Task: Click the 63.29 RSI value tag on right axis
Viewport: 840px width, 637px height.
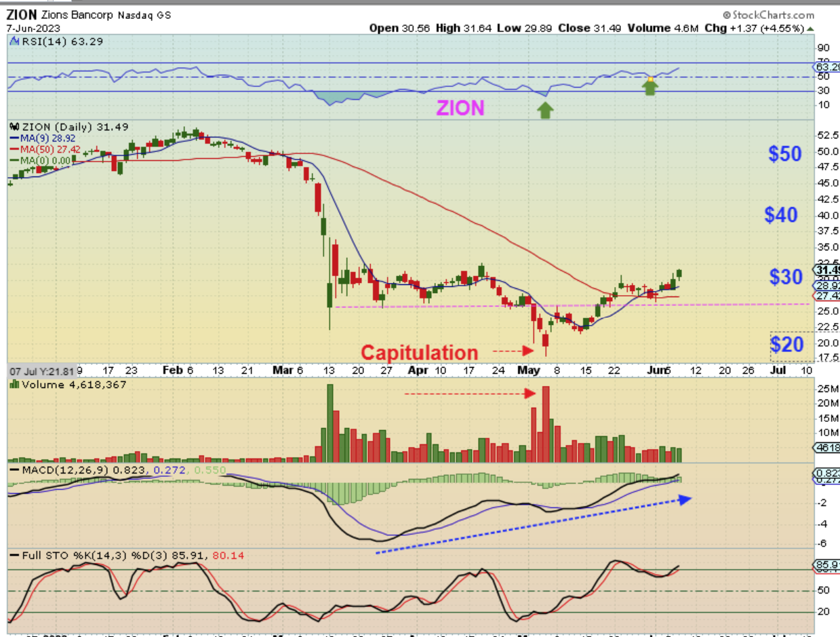Action: coord(825,68)
